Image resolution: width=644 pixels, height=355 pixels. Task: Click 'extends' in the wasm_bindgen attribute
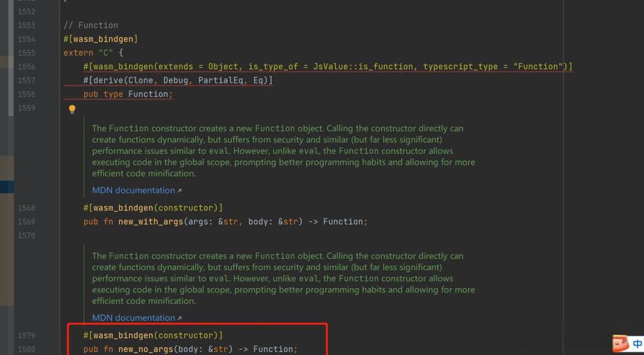pos(175,67)
